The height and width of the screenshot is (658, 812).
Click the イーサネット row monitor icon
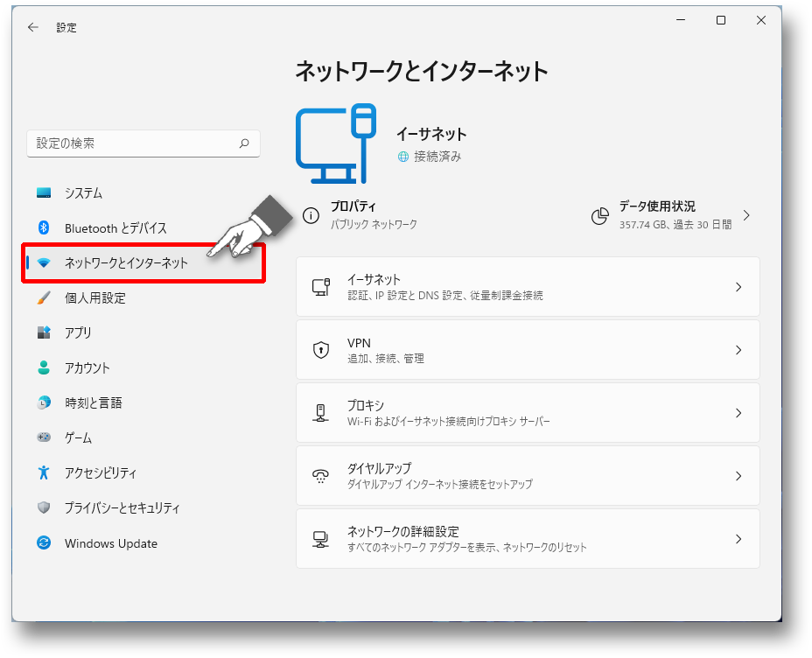tap(321, 287)
